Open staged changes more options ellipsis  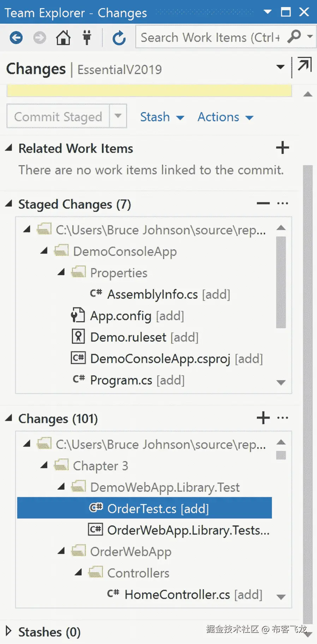(283, 203)
